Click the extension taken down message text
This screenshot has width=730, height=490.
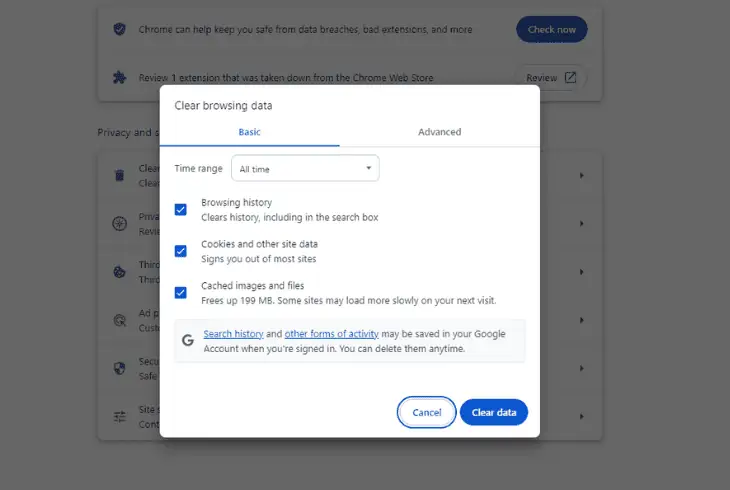click(x=286, y=78)
